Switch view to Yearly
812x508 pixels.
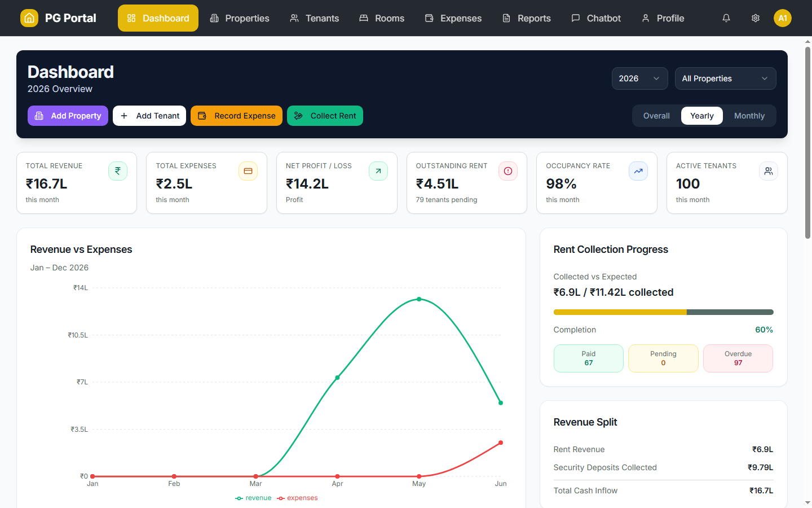(x=701, y=116)
